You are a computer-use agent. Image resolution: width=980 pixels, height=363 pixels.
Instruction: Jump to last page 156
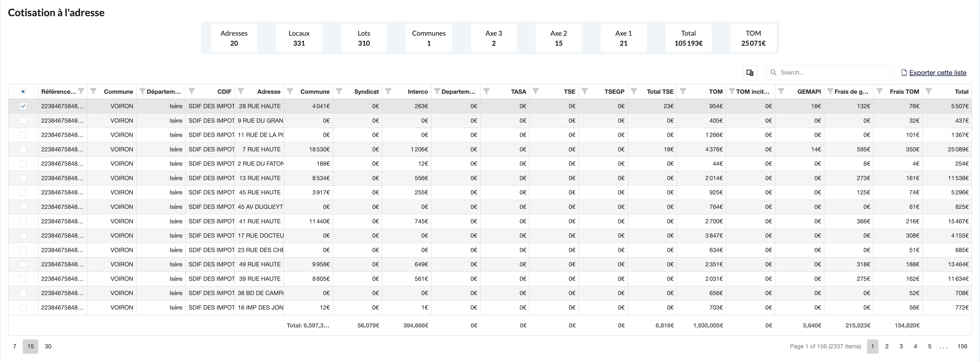(962, 346)
